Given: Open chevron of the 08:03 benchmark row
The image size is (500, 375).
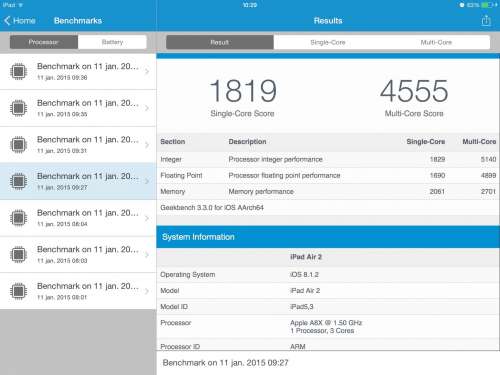Looking at the screenshot, I should (x=147, y=255).
